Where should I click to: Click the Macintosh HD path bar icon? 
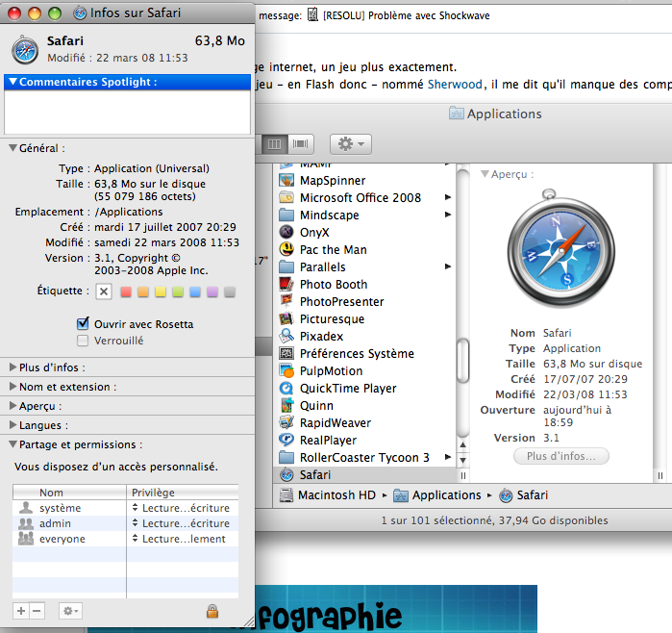pyautogui.click(x=286, y=494)
